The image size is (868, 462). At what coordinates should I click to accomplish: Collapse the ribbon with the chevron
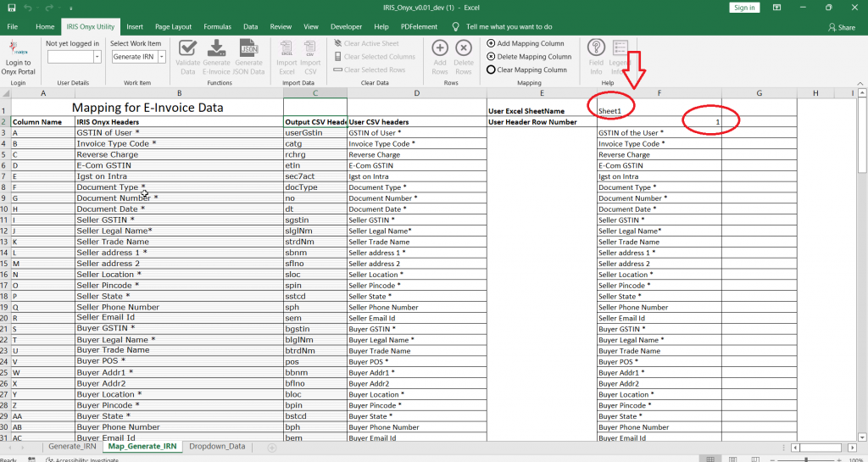coord(860,84)
